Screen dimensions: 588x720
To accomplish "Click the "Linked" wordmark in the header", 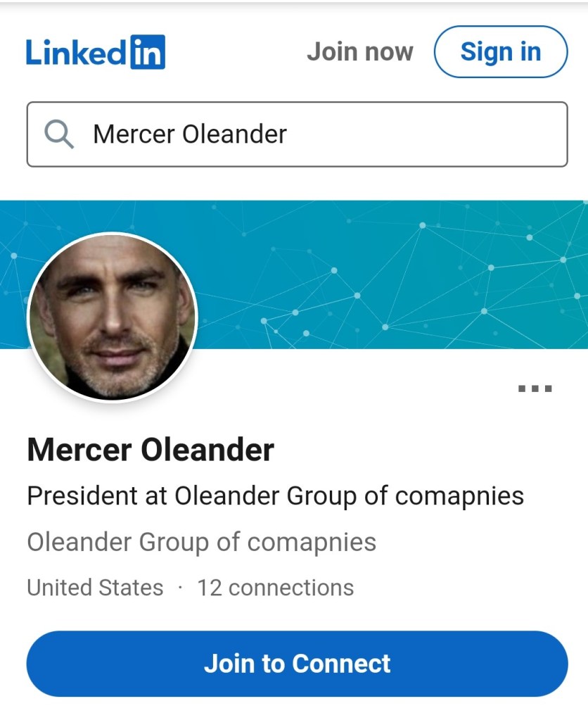I will coord(77,52).
